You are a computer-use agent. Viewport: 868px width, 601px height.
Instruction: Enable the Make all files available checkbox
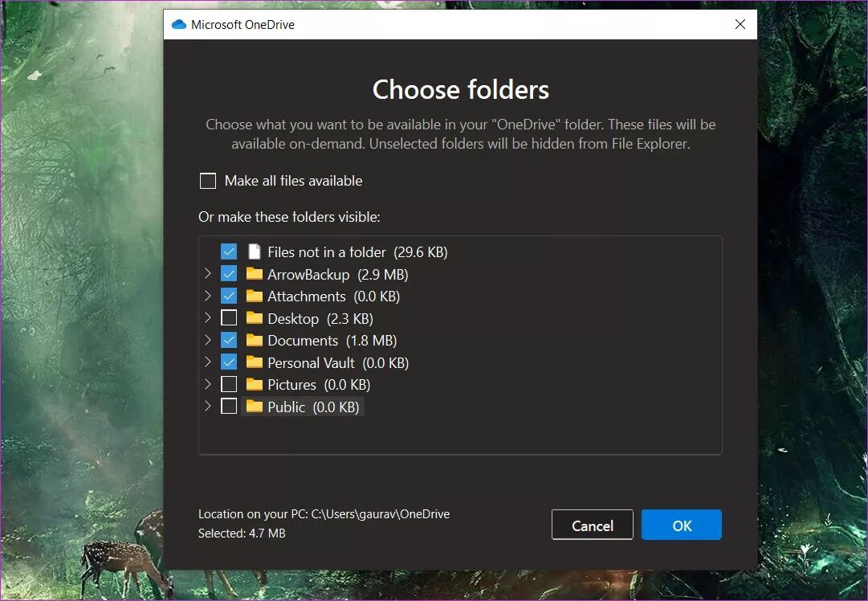[208, 181]
